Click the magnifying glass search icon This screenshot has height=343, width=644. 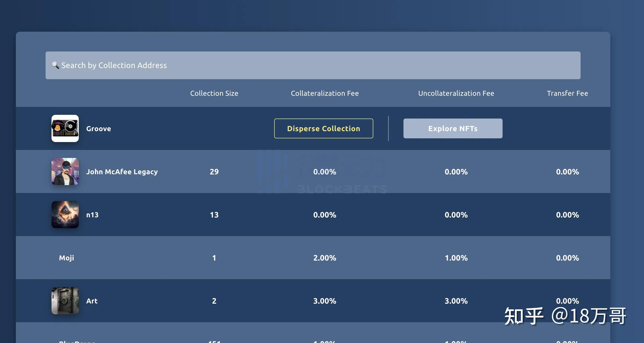(x=55, y=65)
